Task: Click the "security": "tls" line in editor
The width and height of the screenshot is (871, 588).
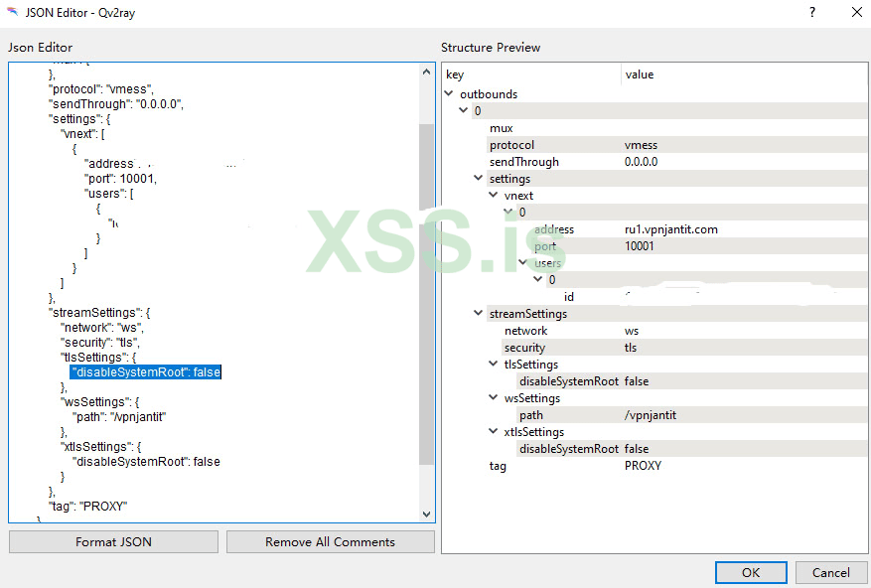Action: [100, 343]
